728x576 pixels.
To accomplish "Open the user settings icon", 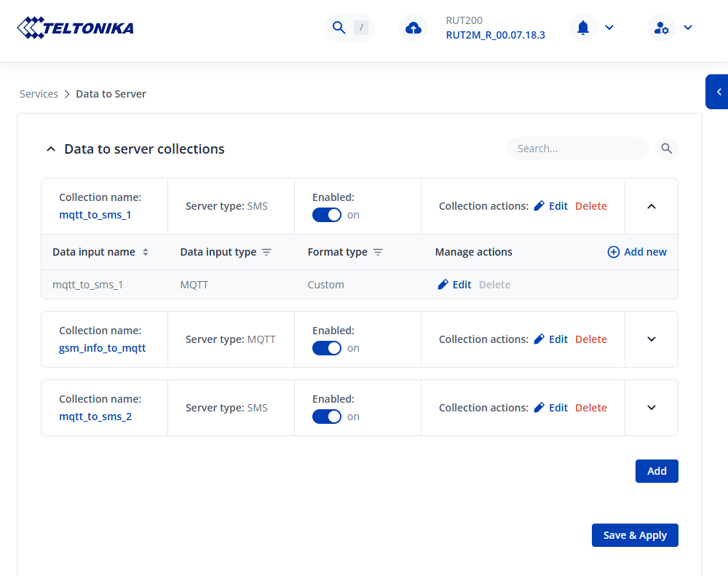I will 661,28.
